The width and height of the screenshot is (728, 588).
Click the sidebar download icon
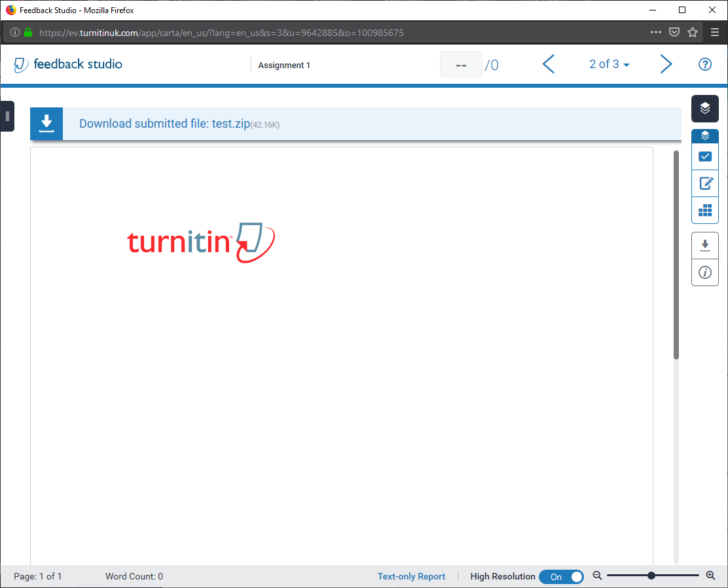click(705, 246)
